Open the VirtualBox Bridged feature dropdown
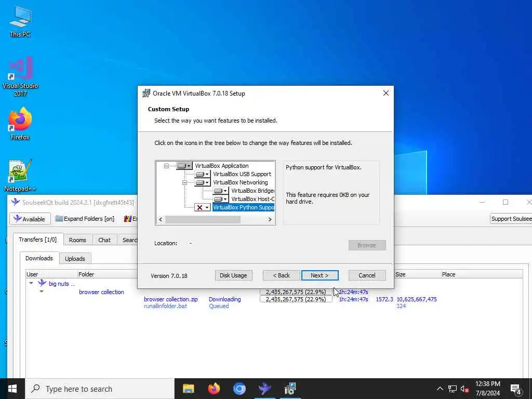The height and width of the screenshot is (399, 532). [x=221, y=191]
